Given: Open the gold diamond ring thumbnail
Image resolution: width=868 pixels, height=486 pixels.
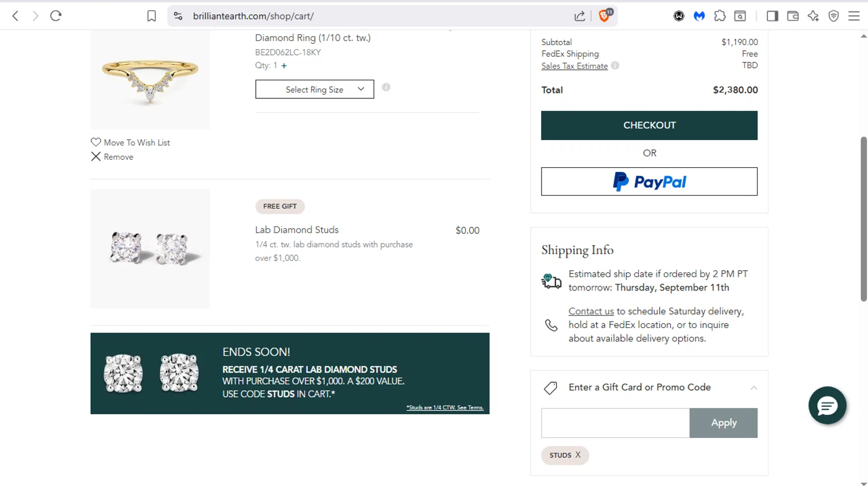Looking at the screenshot, I should [150, 80].
